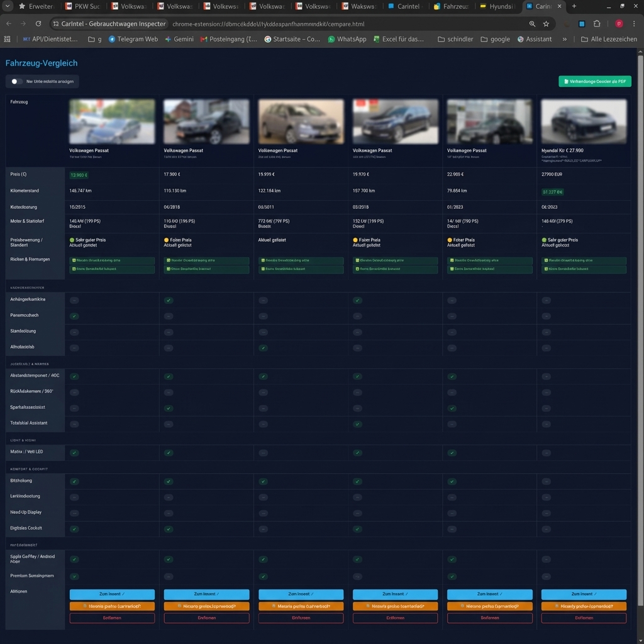
Task: Go back with the browser back arrow
Action: pyautogui.click(x=9, y=24)
